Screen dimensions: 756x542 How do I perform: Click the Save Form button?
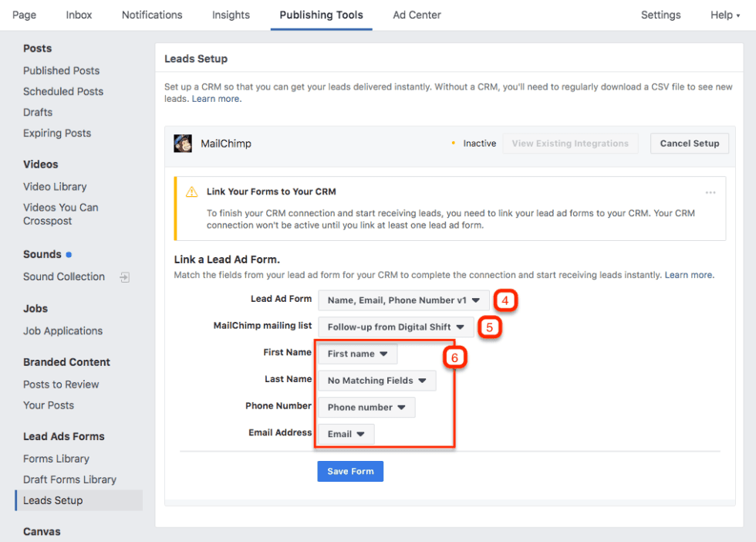[x=350, y=470]
